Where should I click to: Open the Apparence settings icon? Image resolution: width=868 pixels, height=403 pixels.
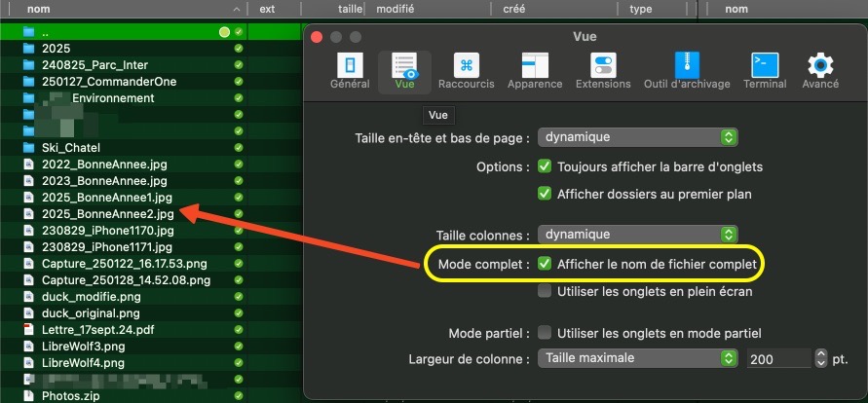point(535,67)
